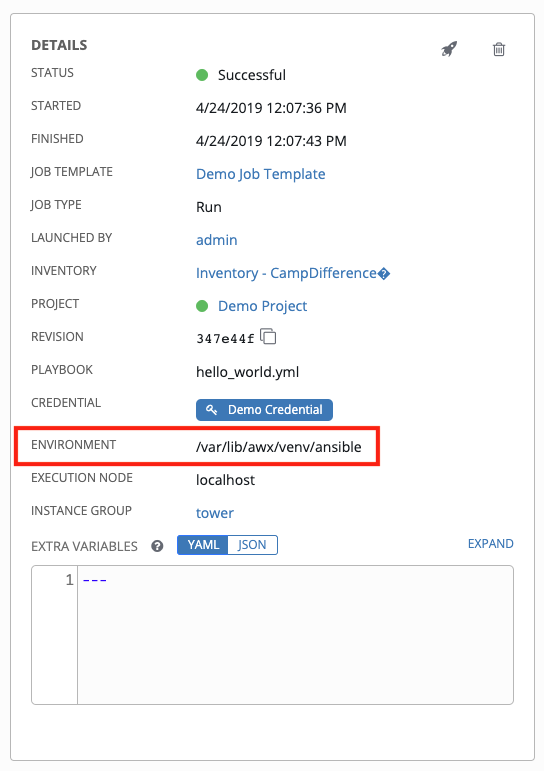The width and height of the screenshot is (544, 771).
Task: Switch extra variables view to YAML
Action: click(x=203, y=545)
